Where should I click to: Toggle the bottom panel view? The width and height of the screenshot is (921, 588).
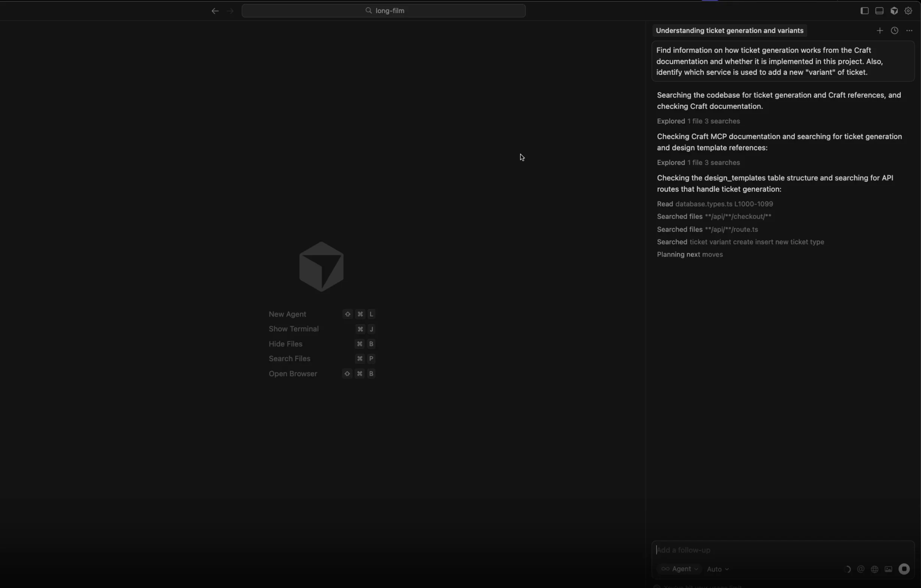click(879, 11)
